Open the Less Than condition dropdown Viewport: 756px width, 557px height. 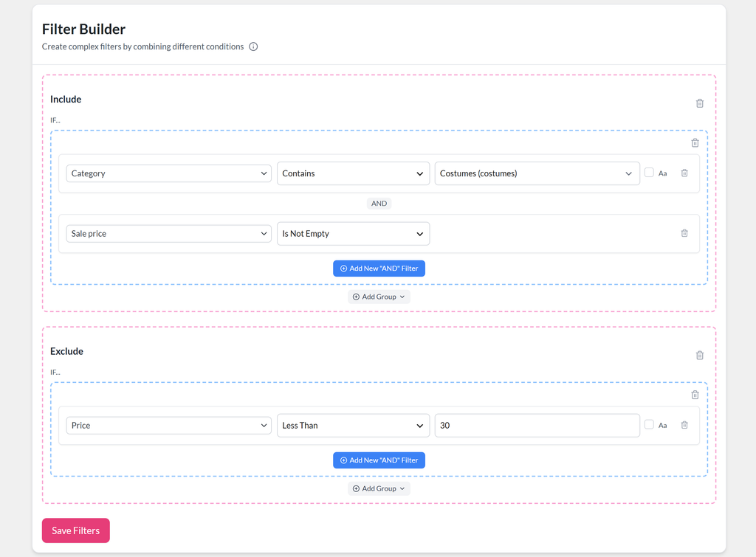[x=353, y=426]
